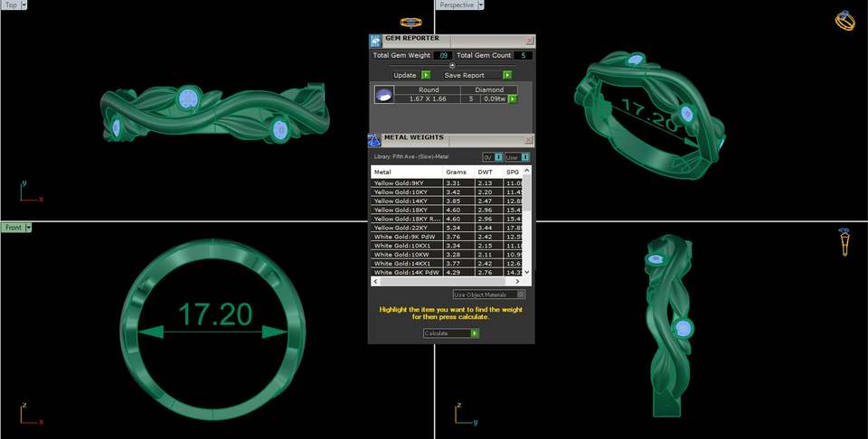Select the Front viewport label
Screen dimensions: 868x439
[14, 228]
